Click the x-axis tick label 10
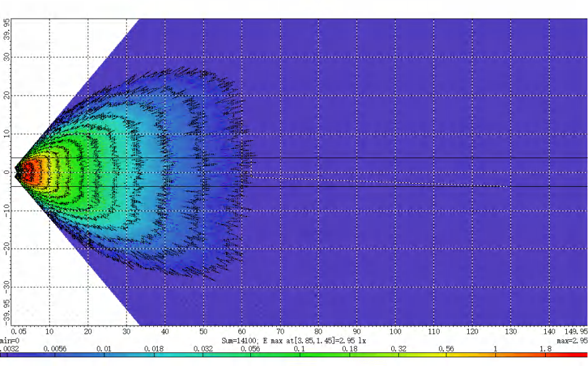The height and width of the screenshot is (366, 588). [x=49, y=331]
